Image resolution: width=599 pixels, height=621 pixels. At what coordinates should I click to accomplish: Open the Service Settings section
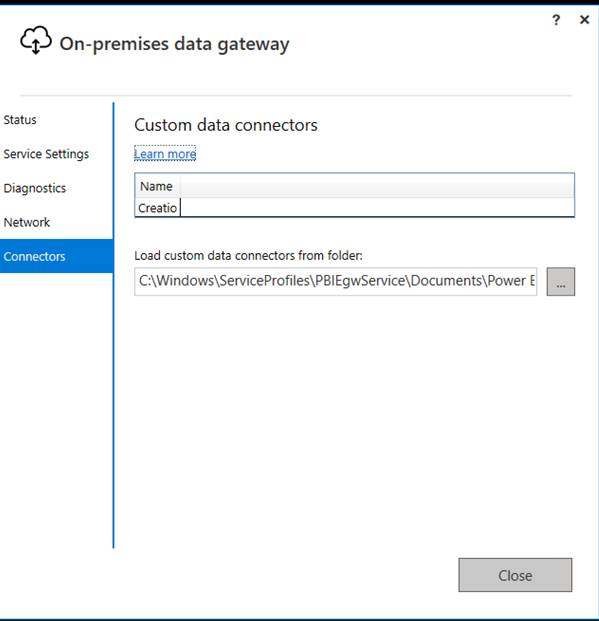(46, 154)
